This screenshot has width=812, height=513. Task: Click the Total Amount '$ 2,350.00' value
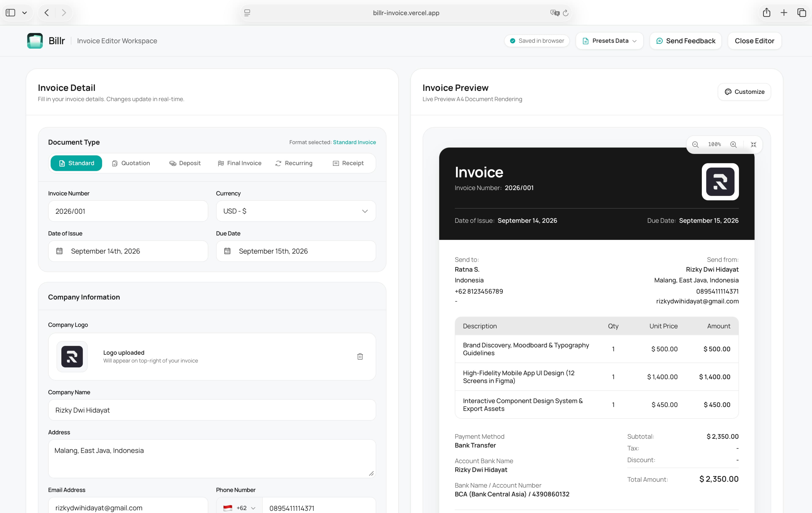click(719, 479)
